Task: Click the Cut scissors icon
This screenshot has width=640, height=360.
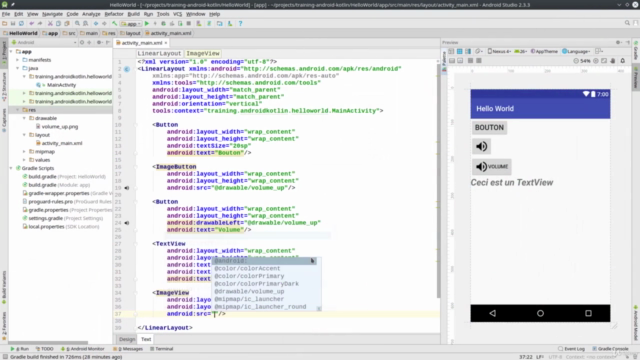Action: [x=50, y=24]
